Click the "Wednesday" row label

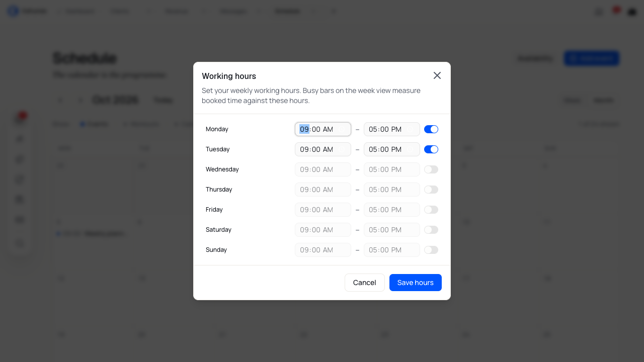(x=222, y=169)
